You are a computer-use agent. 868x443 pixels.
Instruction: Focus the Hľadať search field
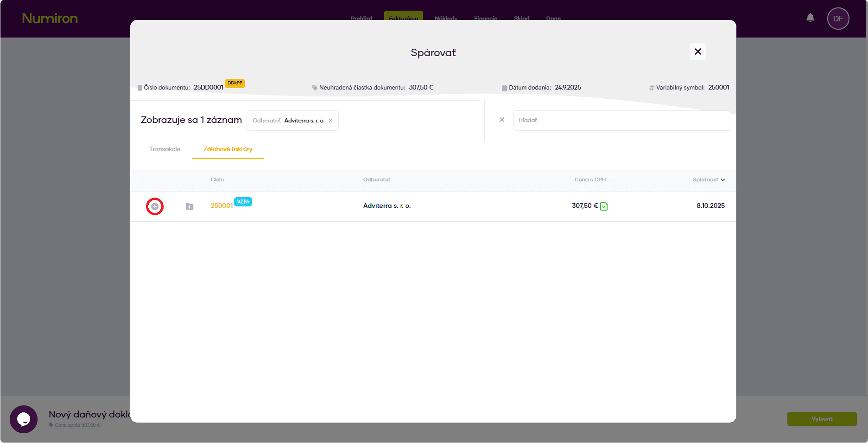pyautogui.click(x=621, y=120)
